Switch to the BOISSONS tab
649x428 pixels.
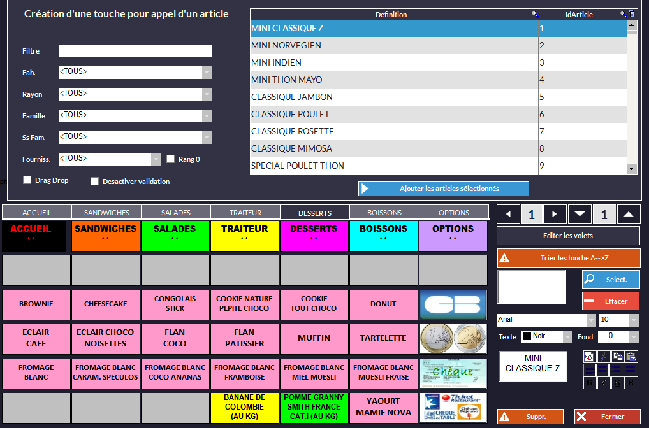tap(383, 212)
